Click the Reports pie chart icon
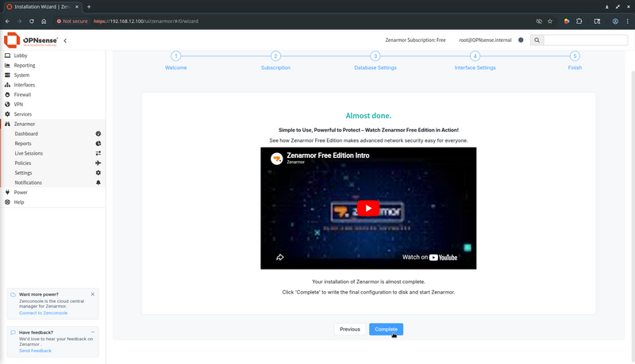The width and height of the screenshot is (635, 364). point(98,144)
